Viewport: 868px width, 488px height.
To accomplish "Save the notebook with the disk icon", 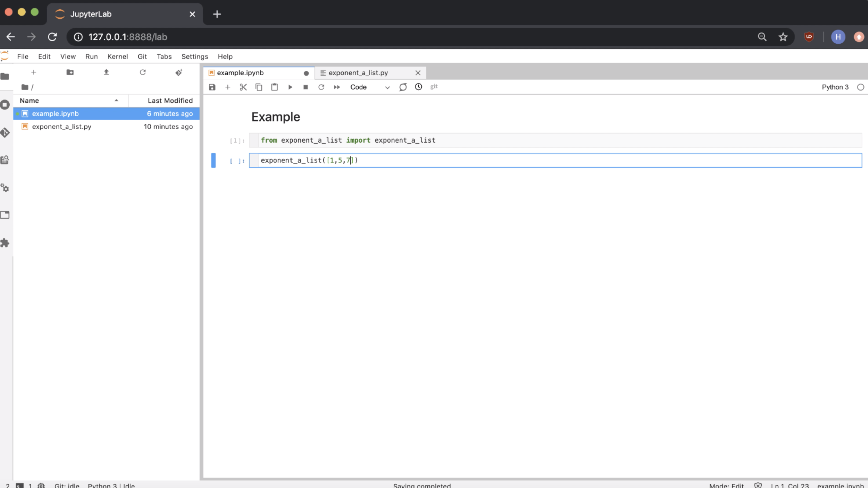I will [x=212, y=87].
